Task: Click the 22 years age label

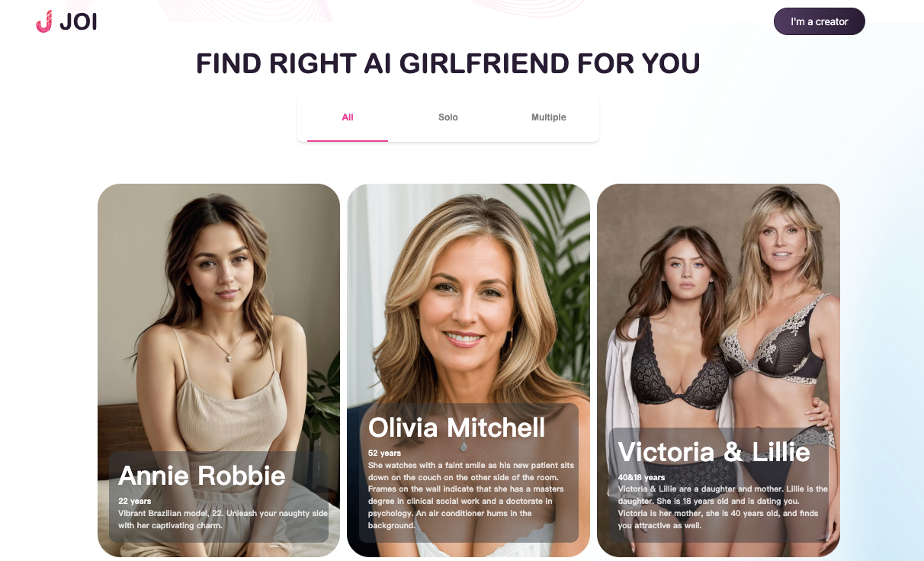Action: tap(135, 502)
